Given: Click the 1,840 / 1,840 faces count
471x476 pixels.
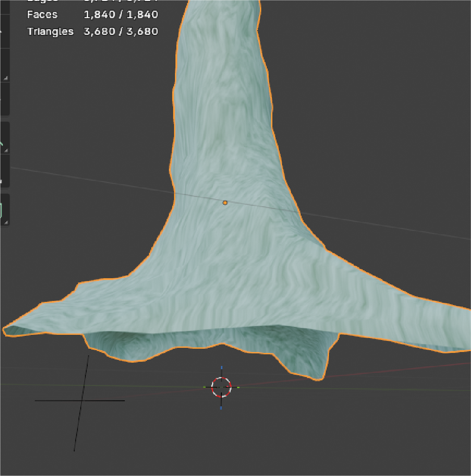Looking at the screenshot, I should [x=121, y=14].
